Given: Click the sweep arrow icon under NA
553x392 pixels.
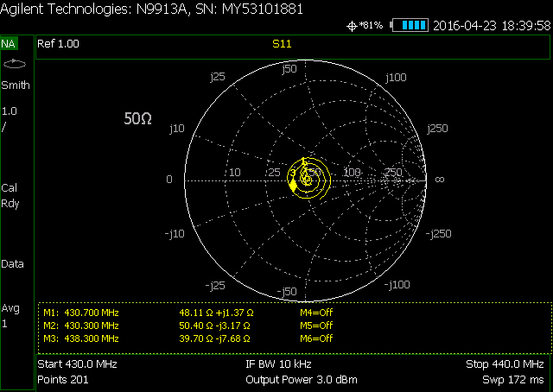Looking at the screenshot, I should tap(15, 64).
